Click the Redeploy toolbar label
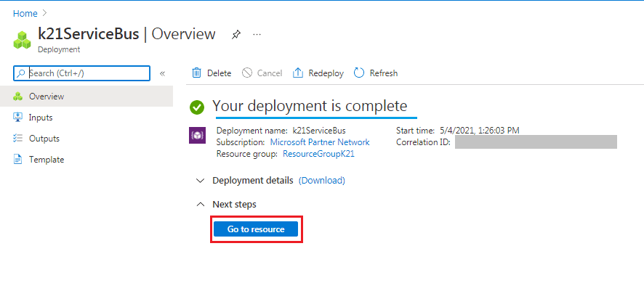Image resolution: width=644 pixels, height=283 pixels. (326, 73)
